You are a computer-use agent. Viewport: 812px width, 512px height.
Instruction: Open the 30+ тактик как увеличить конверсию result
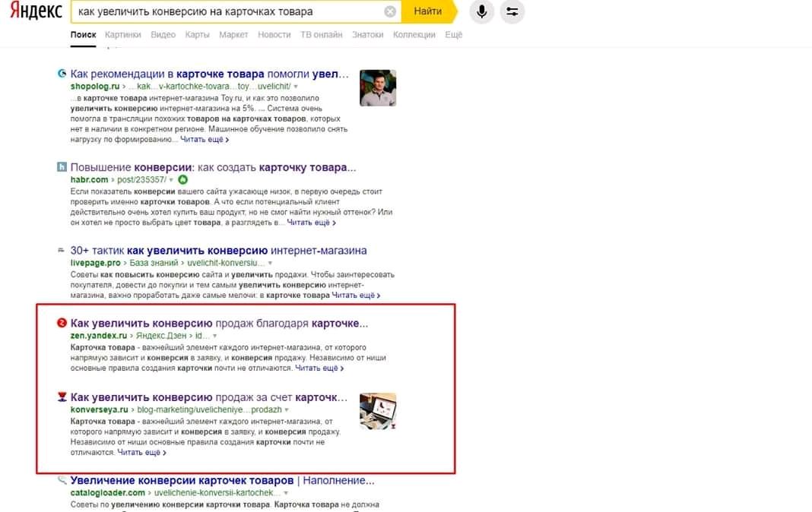tap(218, 251)
